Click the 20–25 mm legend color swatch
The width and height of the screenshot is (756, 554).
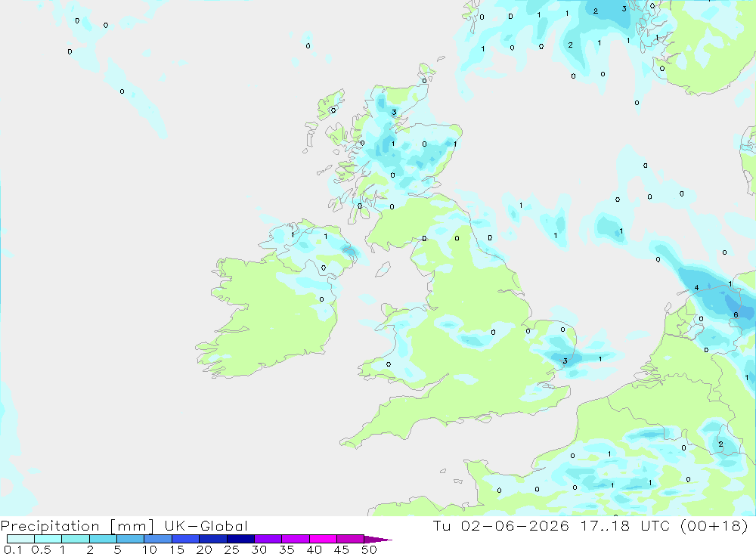tap(212, 539)
